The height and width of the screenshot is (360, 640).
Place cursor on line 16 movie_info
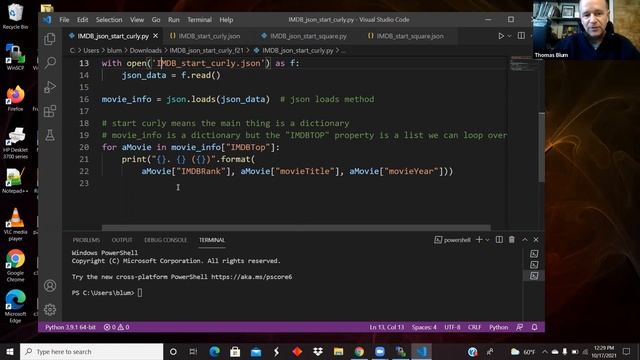coord(126,99)
